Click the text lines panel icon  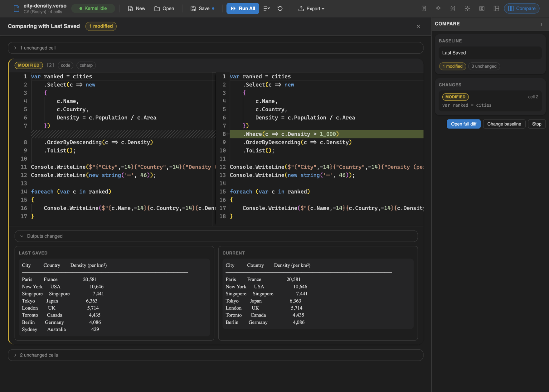(482, 8)
